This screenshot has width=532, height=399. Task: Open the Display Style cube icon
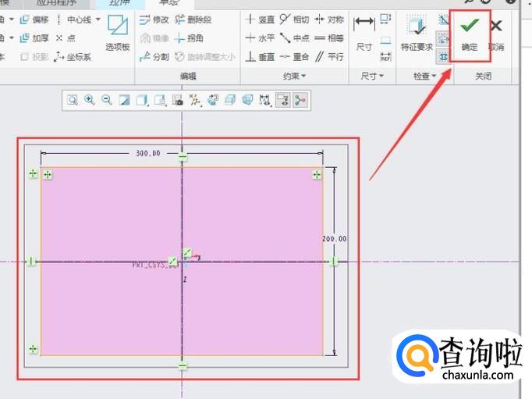141,100
